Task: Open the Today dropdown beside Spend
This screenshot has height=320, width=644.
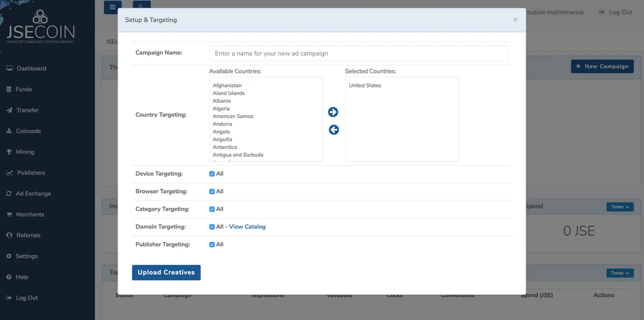Action: pos(620,207)
